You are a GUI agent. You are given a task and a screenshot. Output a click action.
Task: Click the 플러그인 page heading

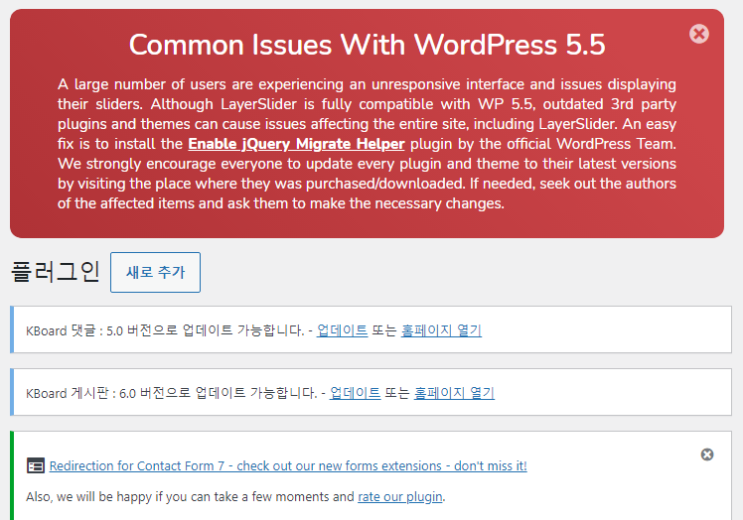click(x=55, y=272)
